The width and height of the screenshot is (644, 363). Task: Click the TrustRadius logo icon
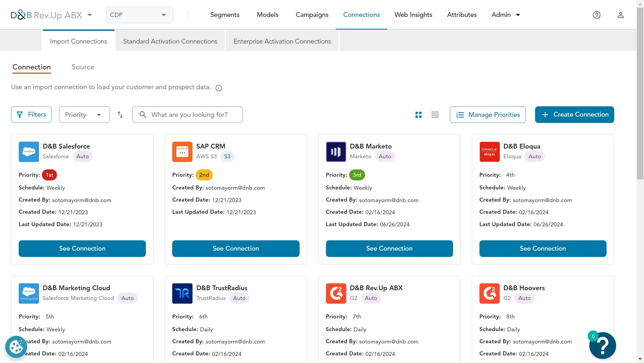pyautogui.click(x=182, y=293)
